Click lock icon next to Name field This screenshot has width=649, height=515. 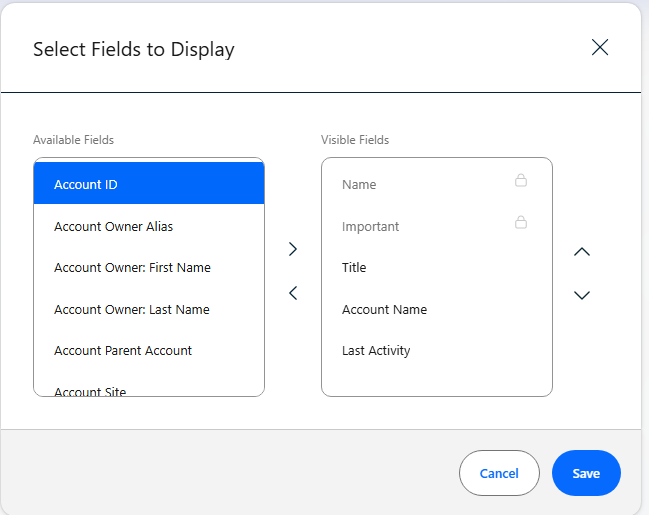coord(521,180)
